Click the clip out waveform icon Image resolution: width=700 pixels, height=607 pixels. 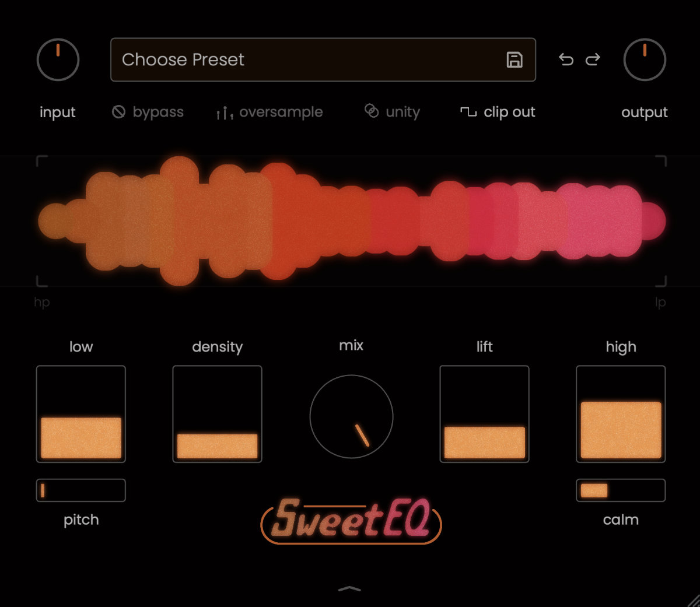pyautogui.click(x=468, y=111)
